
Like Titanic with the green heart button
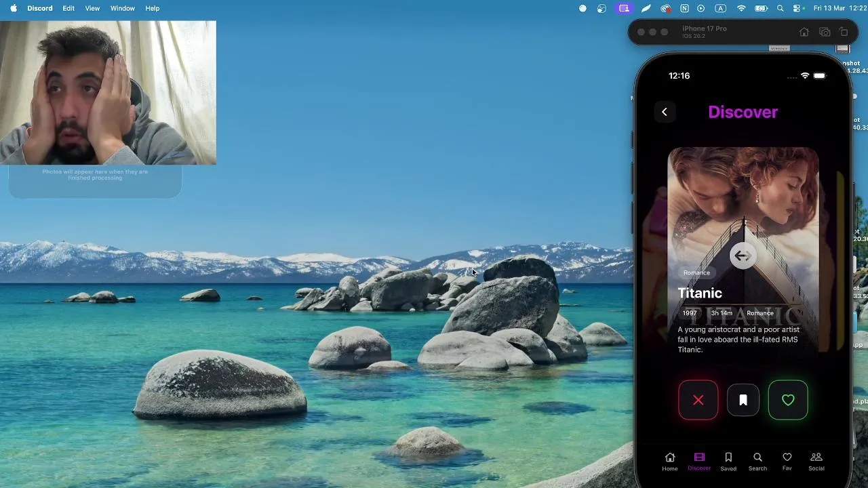coord(788,400)
